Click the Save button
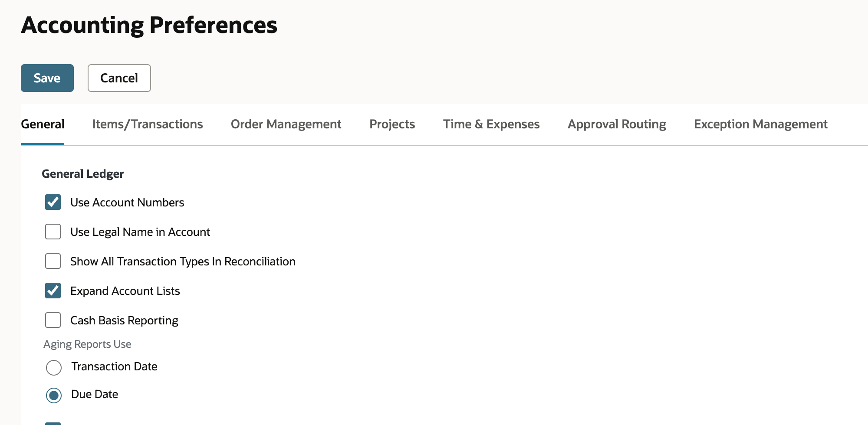Viewport: 868px width, 425px height. click(47, 78)
